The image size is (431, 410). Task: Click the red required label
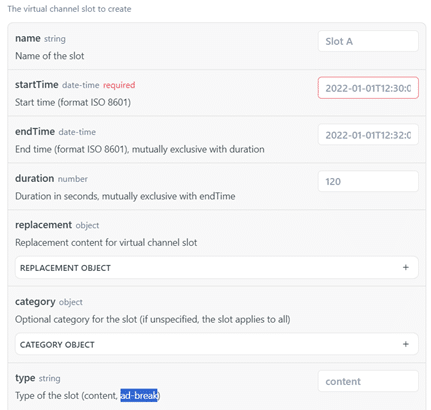click(x=119, y=85)
